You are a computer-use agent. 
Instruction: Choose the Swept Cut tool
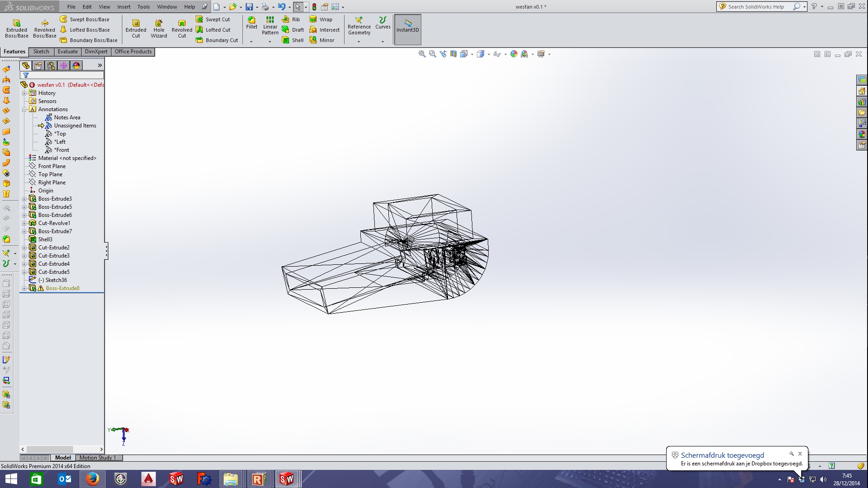213,19
